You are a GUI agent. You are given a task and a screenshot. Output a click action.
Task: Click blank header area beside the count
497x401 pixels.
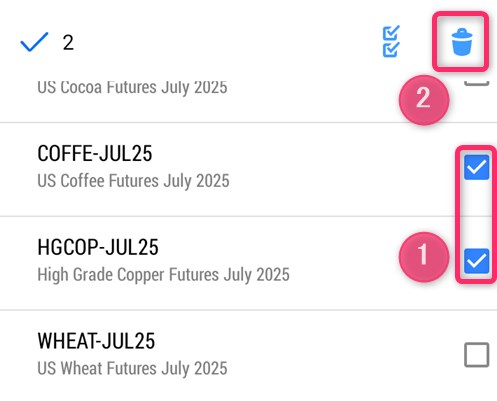coord(227,42)
